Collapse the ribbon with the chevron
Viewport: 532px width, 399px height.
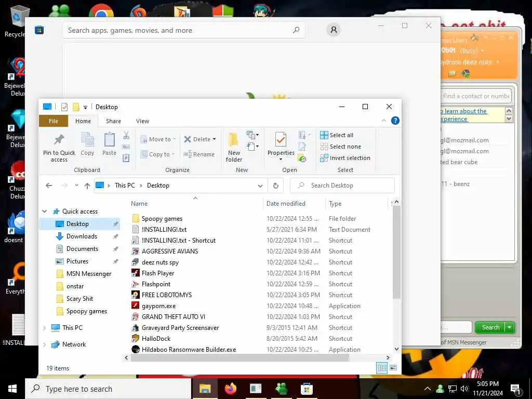click(384, 121)
